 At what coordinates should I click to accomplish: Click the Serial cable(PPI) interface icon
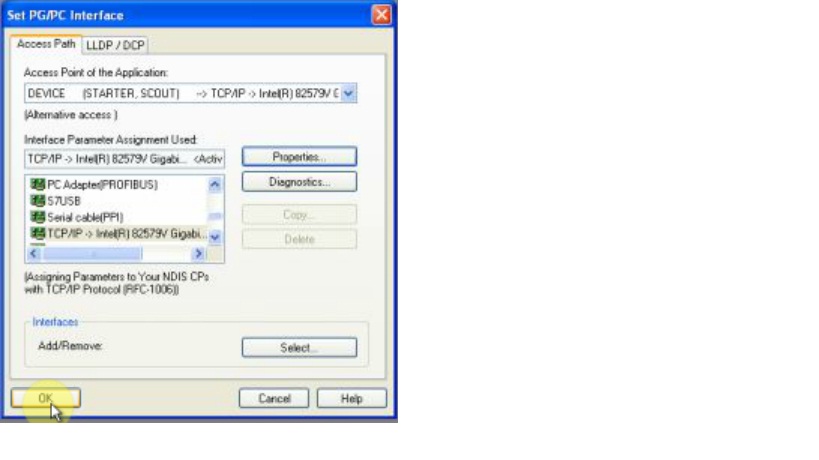38,217
